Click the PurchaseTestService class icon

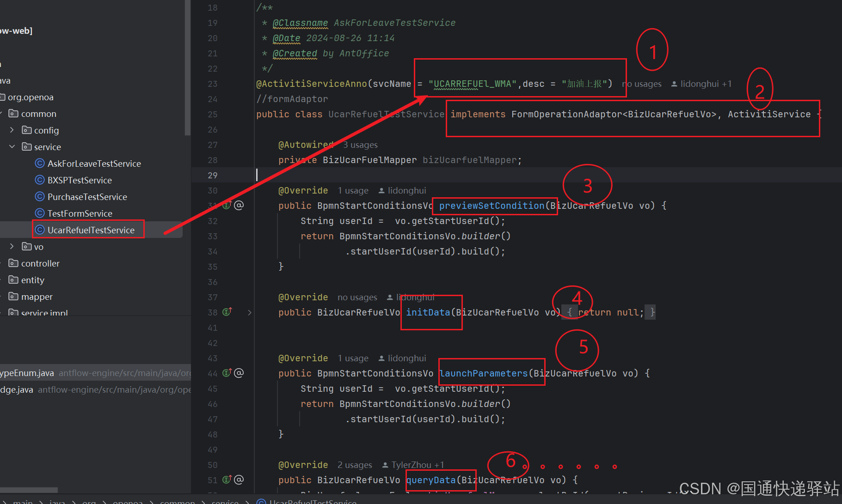tap(40, 196)
